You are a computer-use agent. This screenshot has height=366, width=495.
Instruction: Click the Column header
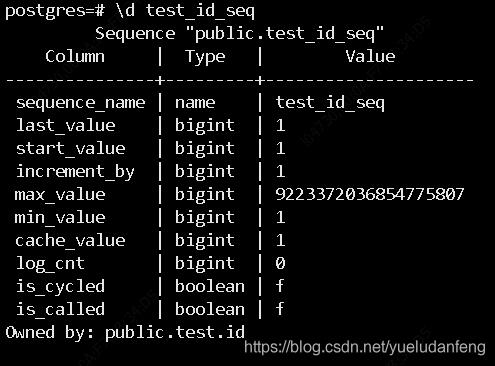click(x=75, y=56)
